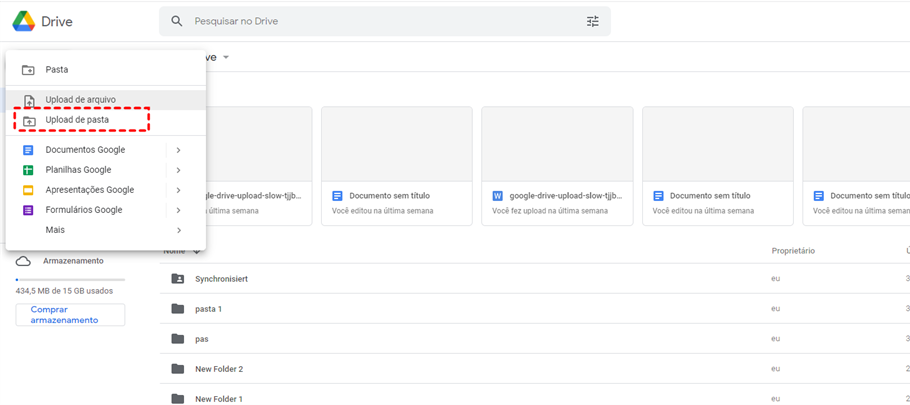Click the Formulários Google purple icon
910x405 pixels.
coord(29,210)
